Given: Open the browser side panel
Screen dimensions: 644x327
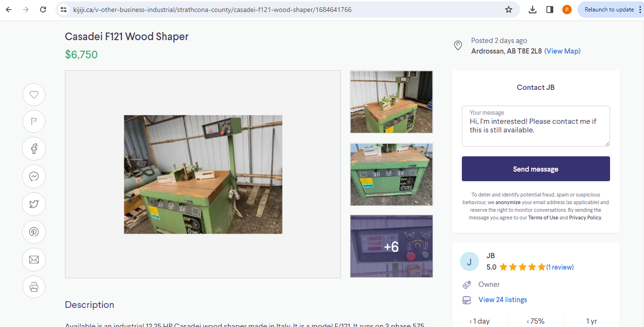Looking at the screenshot, I should coord(550,10).
